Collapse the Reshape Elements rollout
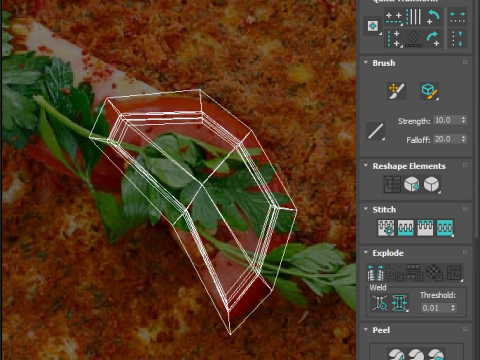480x360 pixels. tap(366, 166)
